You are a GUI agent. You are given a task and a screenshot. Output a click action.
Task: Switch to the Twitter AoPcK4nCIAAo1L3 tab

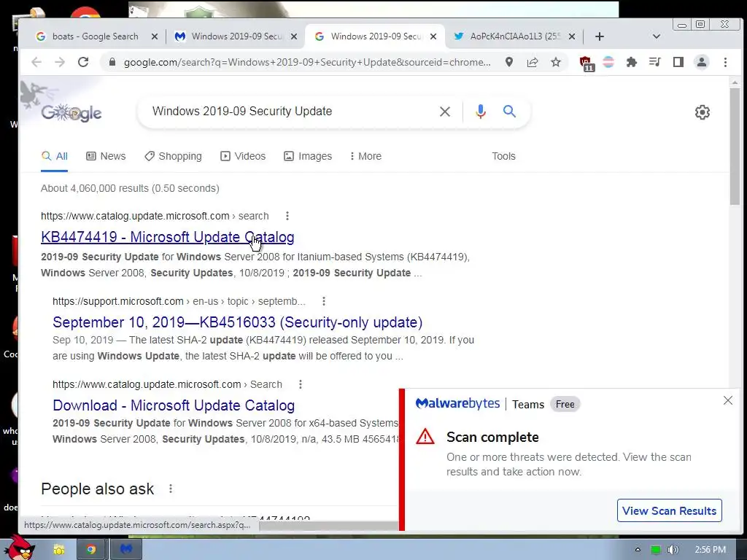[x=514, y=36]
